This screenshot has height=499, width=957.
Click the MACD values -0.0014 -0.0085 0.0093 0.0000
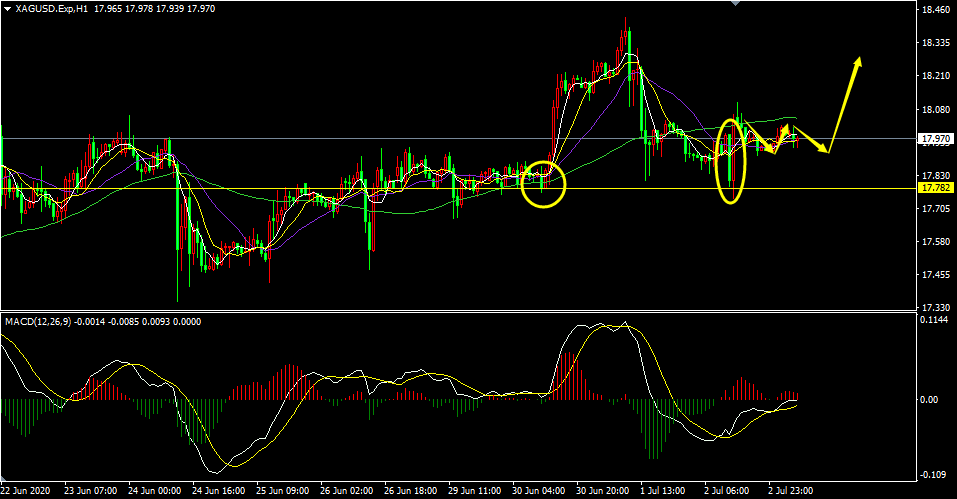pos(137,321)
